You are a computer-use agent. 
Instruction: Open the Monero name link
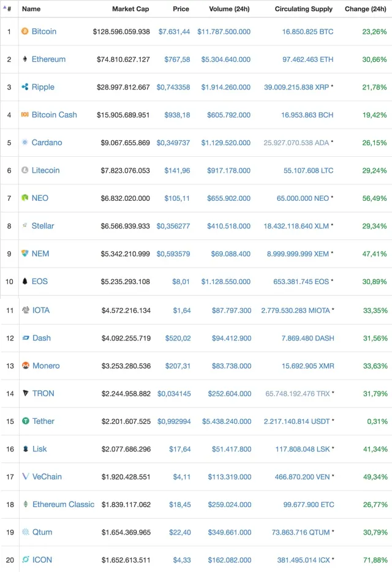(x=46, y=366)
